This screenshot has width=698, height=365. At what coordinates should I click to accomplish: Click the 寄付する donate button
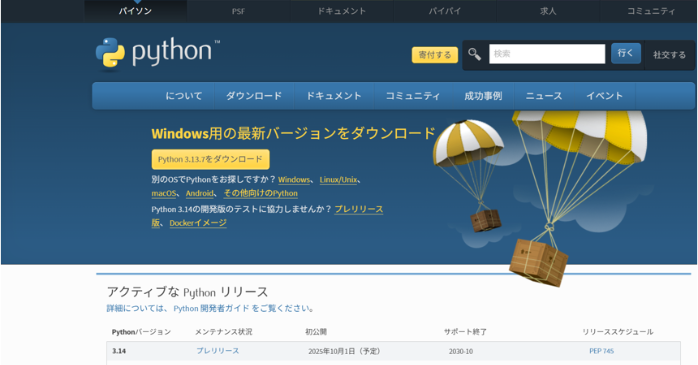pyautogui.click(x=435, y=55)
